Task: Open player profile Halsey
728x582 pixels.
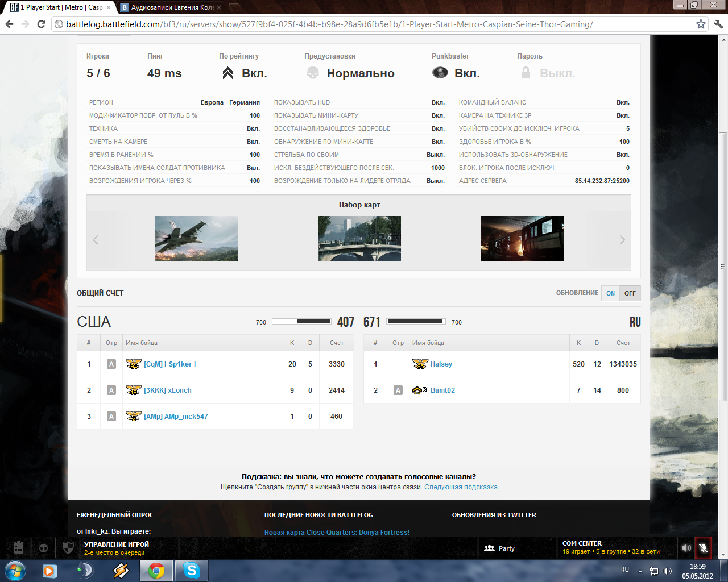Action: 441,364
